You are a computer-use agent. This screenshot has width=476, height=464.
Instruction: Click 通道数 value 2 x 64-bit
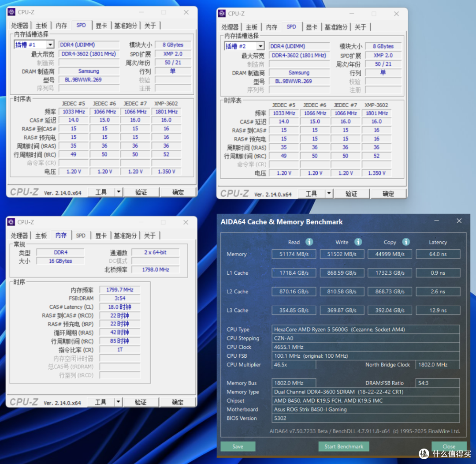click(156, 252)
